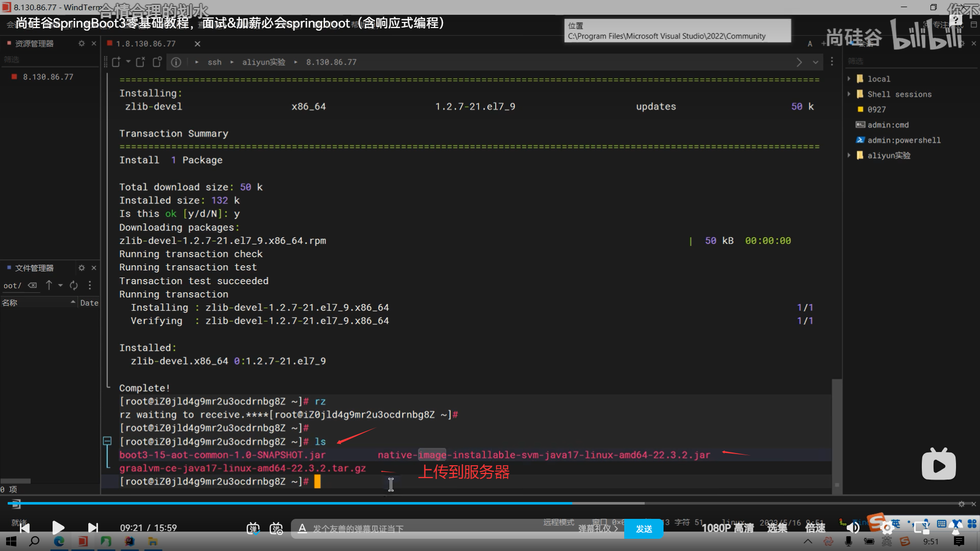Go up one directory in file manager
Viewport: 980px width, 551px height.
pyautogui.click(x=49, y=285)
